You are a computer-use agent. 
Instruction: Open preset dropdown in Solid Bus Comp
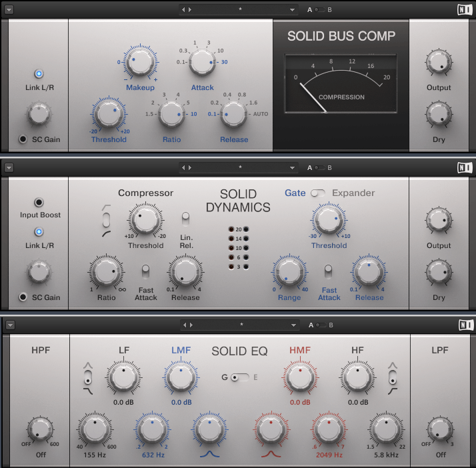pyautogui.click(x=292, y=10)
